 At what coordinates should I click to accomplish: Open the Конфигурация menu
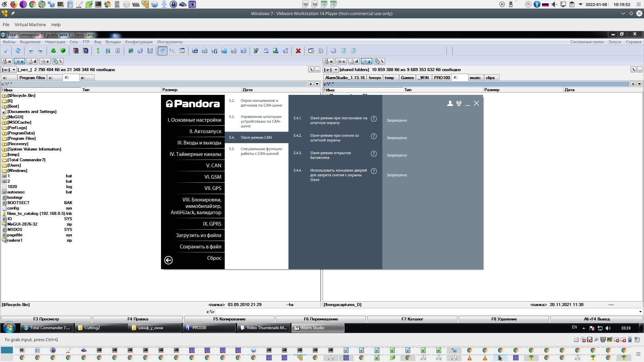[139, 42]
